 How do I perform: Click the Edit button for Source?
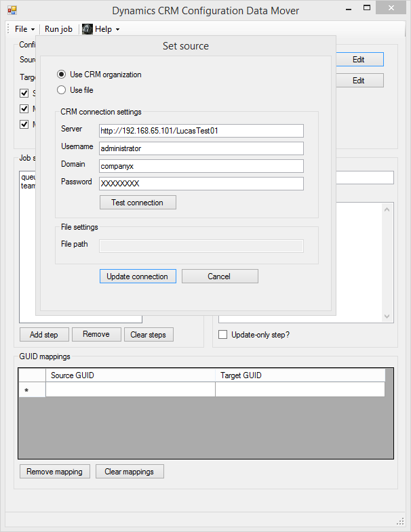[x=359, y=60]
